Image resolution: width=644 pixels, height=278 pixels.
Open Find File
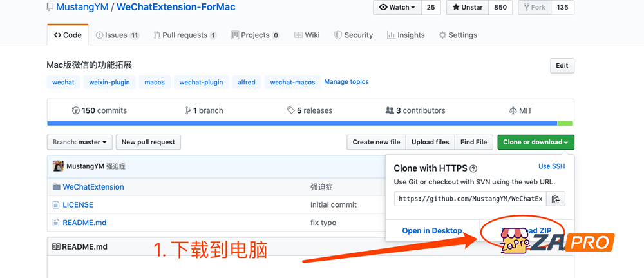click(x=473, y=143)
